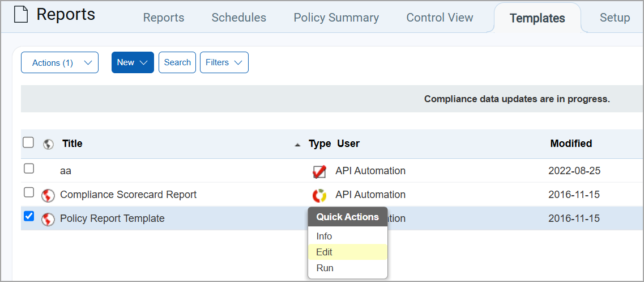Click scorecard type icon for Compliance Scorecard Report

pyautogui.click(x=319, y=195)
